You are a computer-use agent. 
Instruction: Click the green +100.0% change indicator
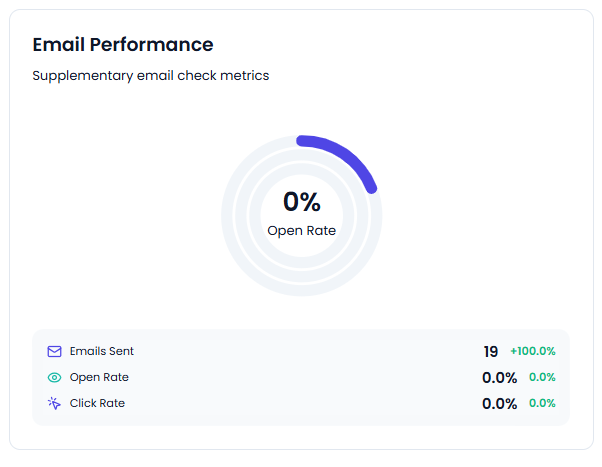click(533, 351)
